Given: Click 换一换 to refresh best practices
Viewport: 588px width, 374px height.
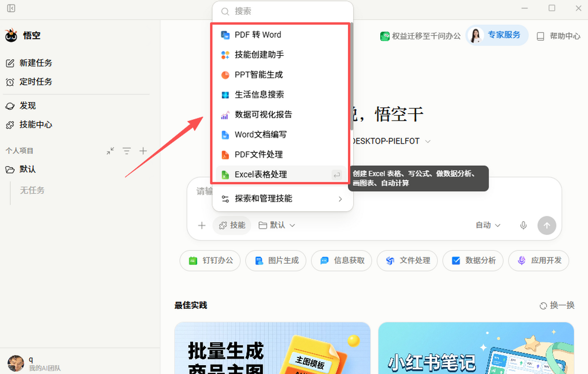Looking at the screenshot, I should point(557,305).
